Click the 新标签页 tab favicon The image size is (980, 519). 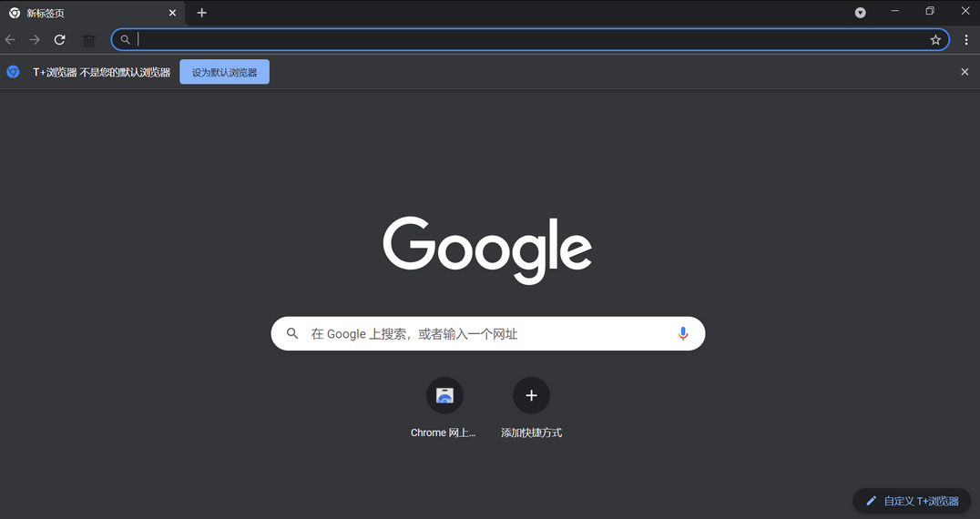[x=15, y=13]
